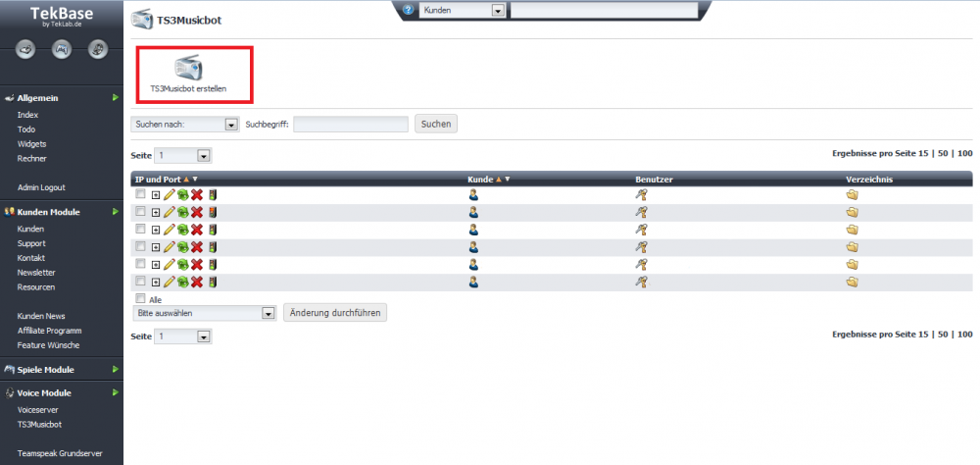Open the TS3Musicbot erstellen radio icon
The image size is (980, 465).
pos(188,67)
